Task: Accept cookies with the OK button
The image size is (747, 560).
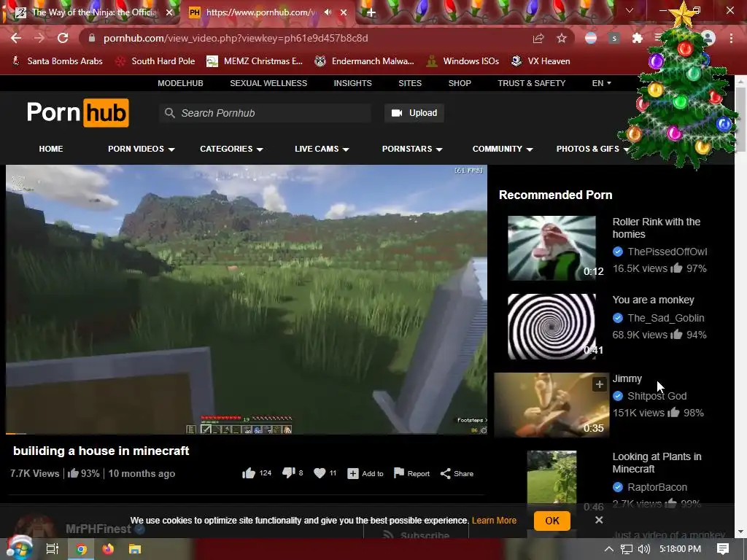Action: coord(552,521)
